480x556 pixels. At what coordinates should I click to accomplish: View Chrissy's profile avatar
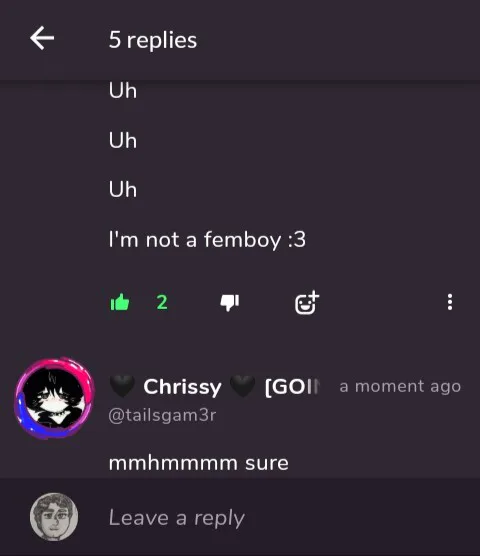pyautogui.click(x=54, y=399)
